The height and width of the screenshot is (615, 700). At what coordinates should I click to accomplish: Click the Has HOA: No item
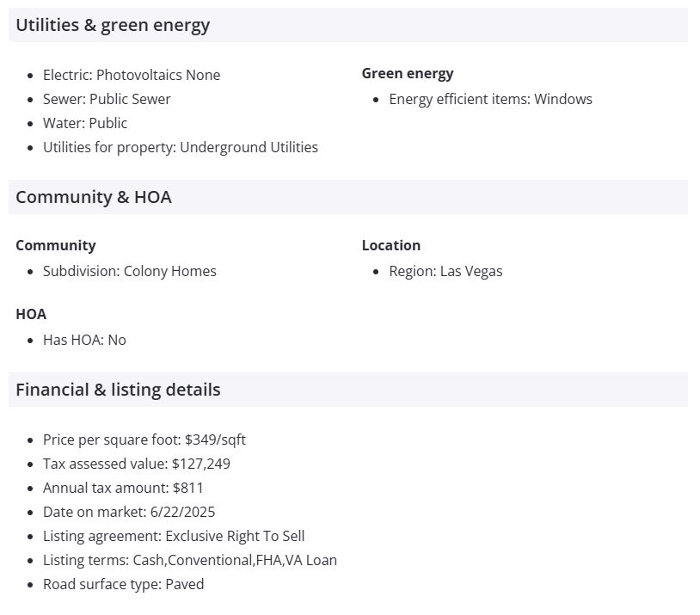84,340
